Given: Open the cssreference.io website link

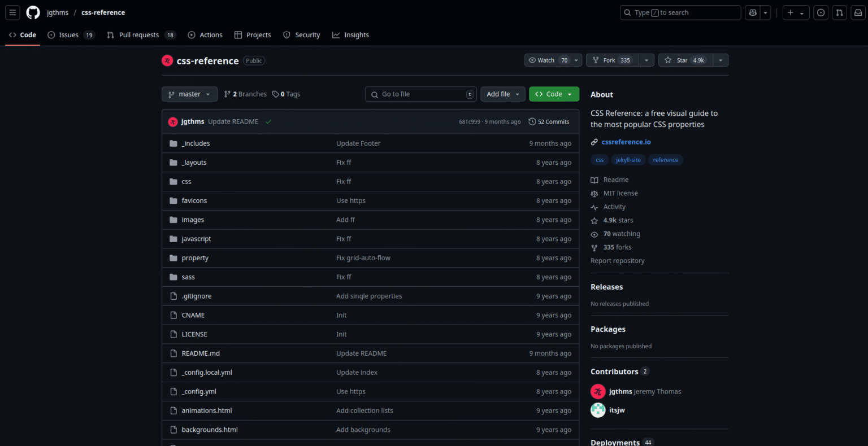Looking at the screenshot, I should (x=626, y=142).
